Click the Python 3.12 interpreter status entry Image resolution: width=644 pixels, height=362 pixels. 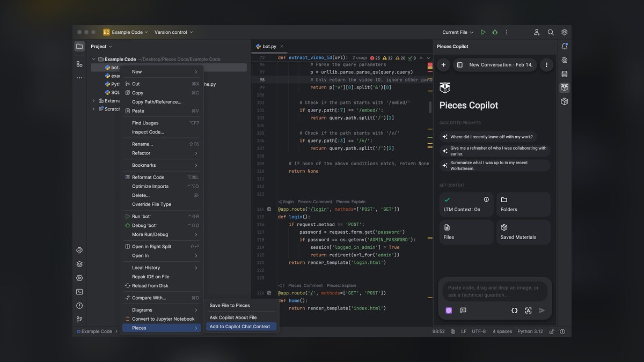pos(530,331)
